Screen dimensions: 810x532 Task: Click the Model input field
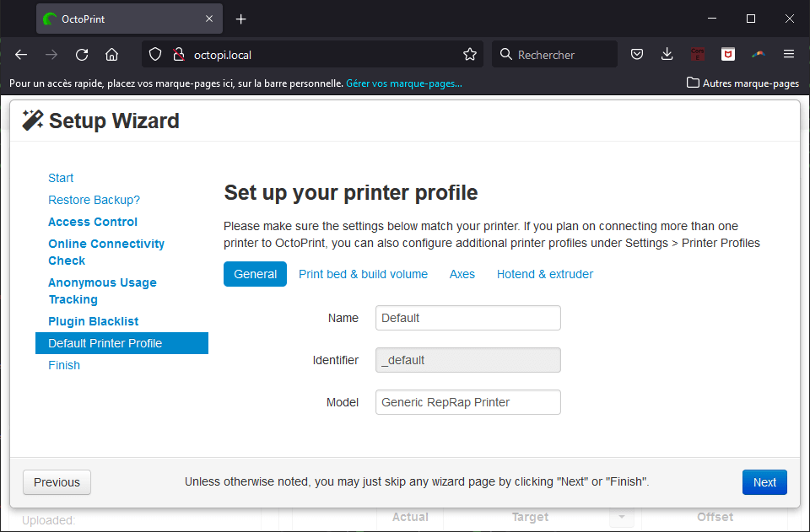(468, 402)
